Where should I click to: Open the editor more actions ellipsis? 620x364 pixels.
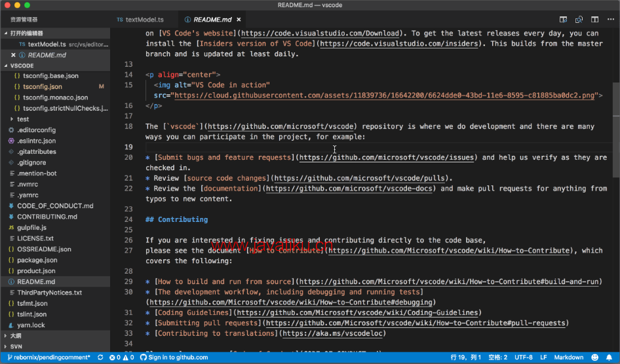pyautogui.click(x=611, y=19)
